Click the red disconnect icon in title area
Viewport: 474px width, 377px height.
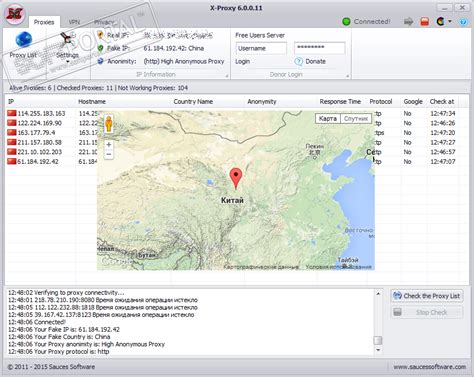pyautogui.click(x=425, y=22)
